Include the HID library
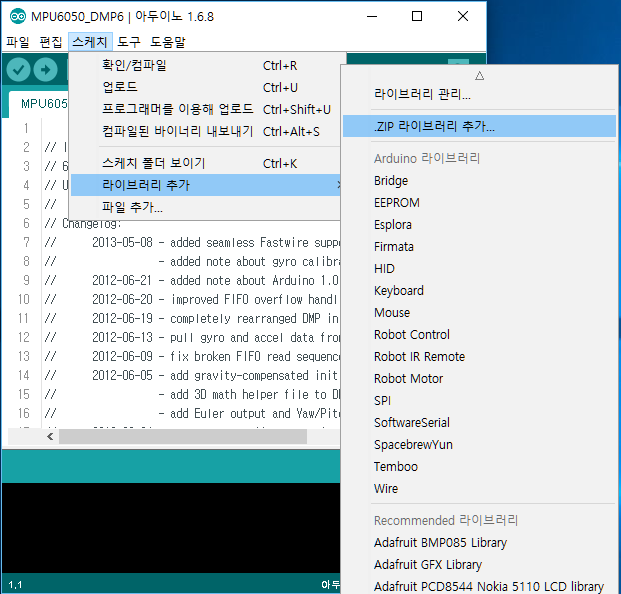This screenshot has width=621, height=594. pos(479,268)
